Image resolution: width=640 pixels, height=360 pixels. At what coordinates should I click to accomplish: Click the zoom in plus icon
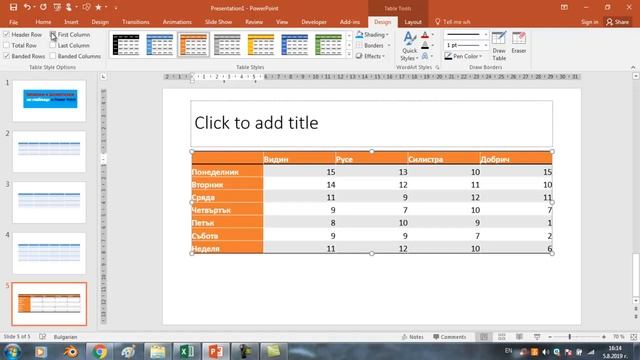pyautogui.click(x=604, y=337)
